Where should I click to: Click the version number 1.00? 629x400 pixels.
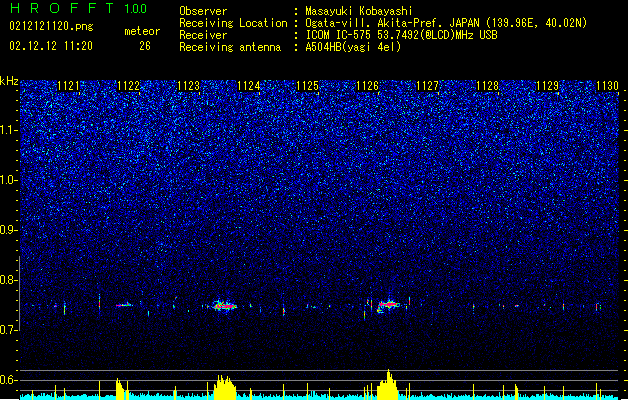[x=136, y=8]
